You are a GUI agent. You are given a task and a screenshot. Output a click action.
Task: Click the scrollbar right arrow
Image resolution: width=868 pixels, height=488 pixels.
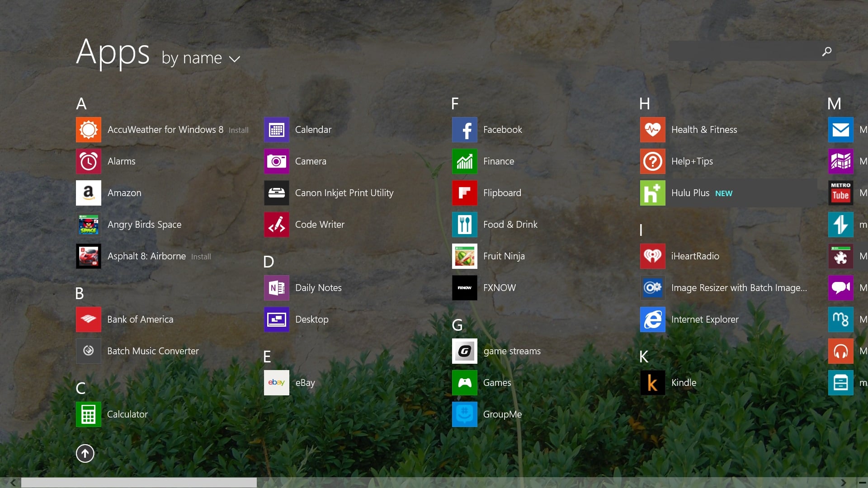(x=843, y=483)
